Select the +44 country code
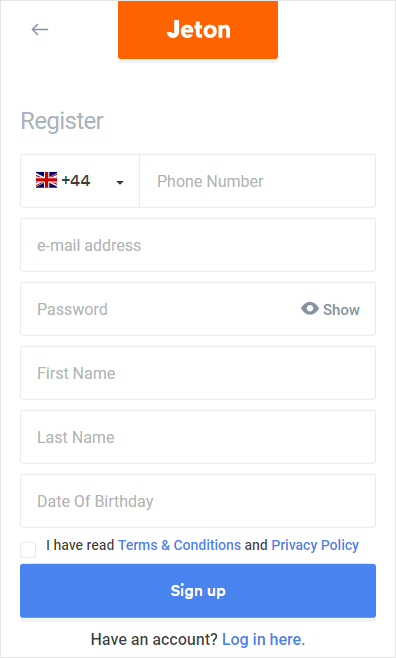The image size is (396, 658). click(76, 180)
